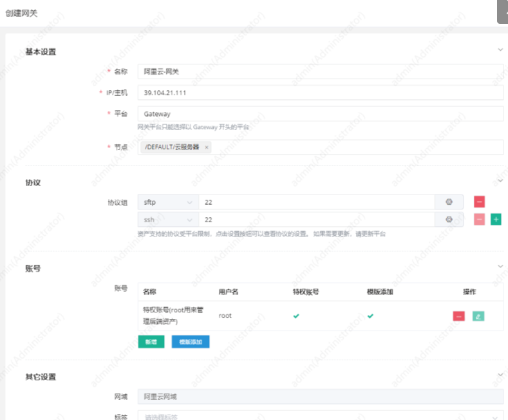This screenshot has height=420, width=508.
Task: Remove the sftp protocol with red minus
Action: (479, 202)
